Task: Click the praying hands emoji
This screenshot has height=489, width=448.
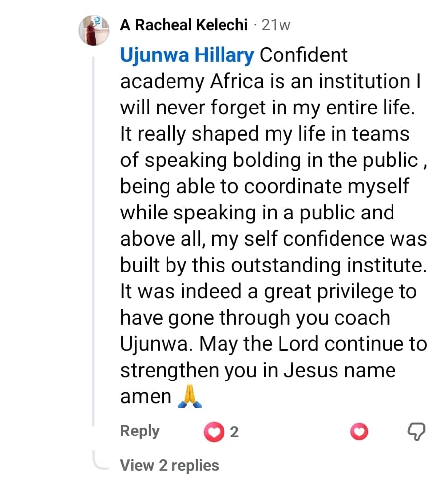Action: point(190,397)
